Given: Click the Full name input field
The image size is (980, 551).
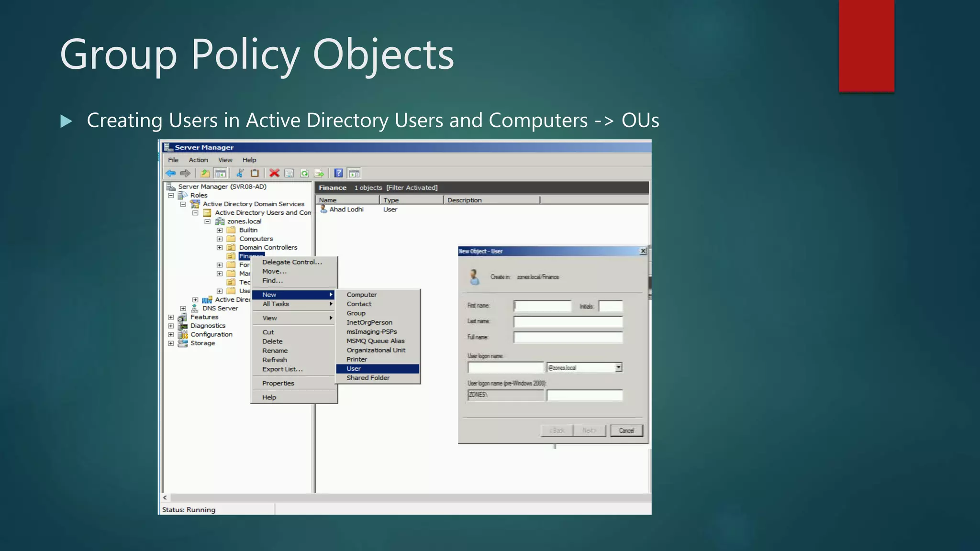Looking at the screenshot, I should [x=568, y=337].
